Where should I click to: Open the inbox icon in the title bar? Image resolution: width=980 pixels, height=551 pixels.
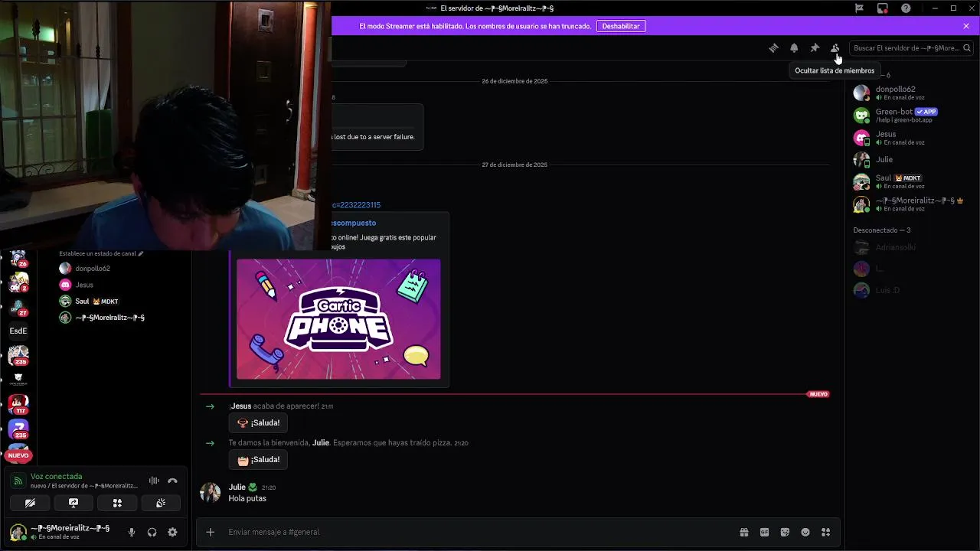tap(883, 8)
